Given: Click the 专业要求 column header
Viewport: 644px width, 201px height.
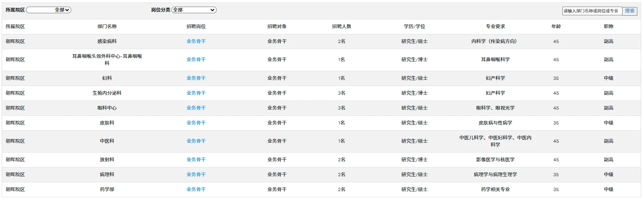Looking at the screenshot, I should 495,26.
